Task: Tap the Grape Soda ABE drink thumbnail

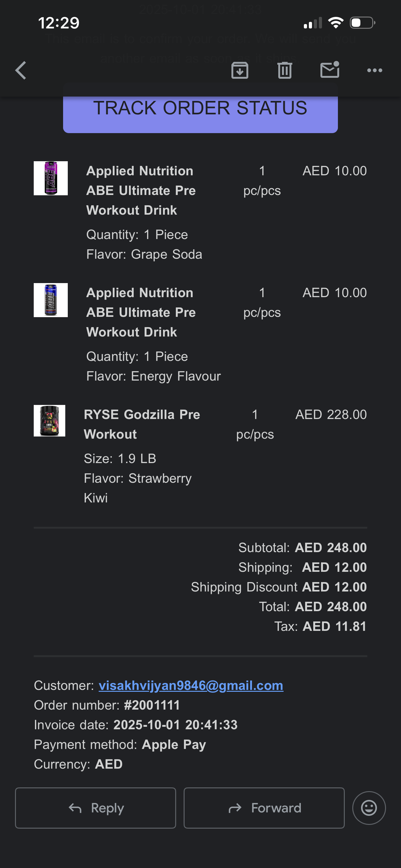Action: pyautogui.click(x=51, y=178)
